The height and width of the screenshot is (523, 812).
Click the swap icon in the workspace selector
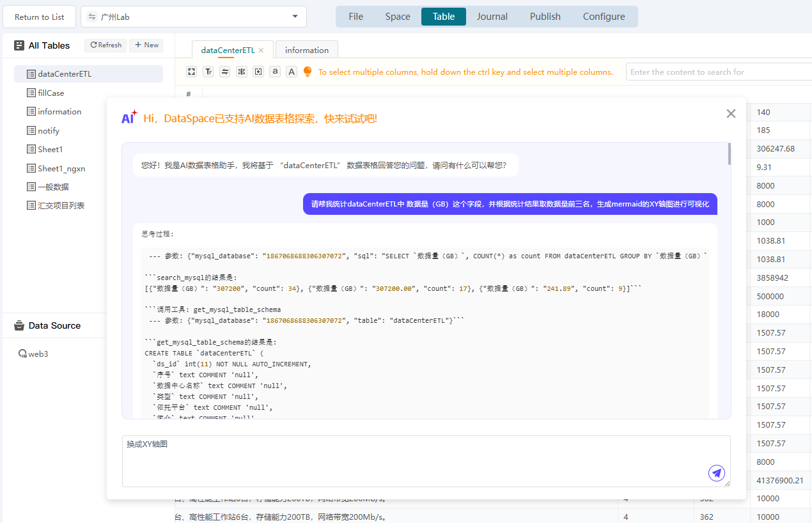(92, 17)
